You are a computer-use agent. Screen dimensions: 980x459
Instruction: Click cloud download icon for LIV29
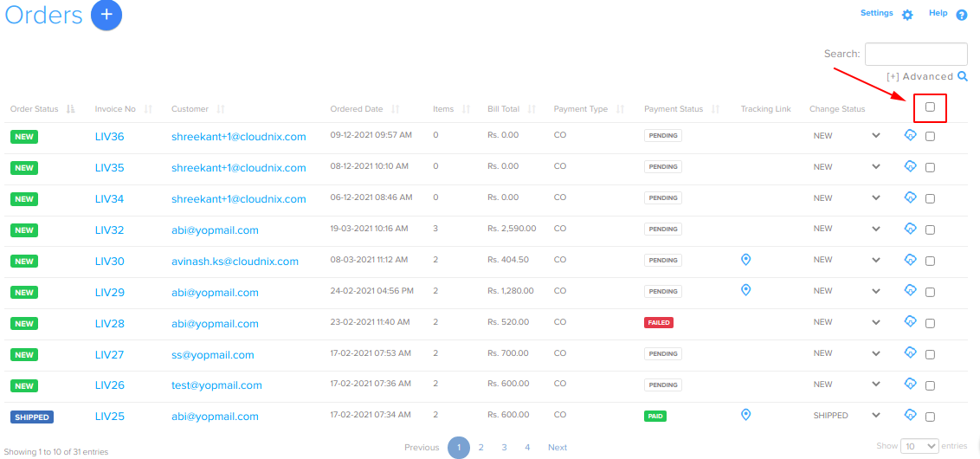911,290
